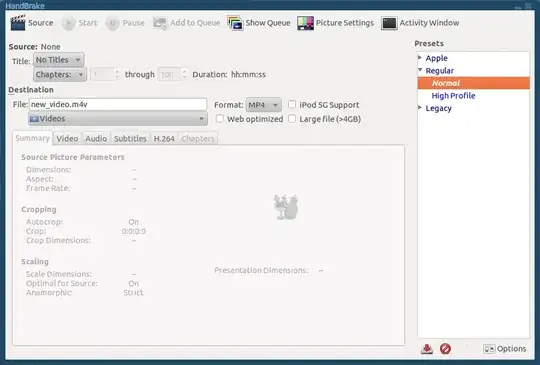The image size is (540, 365).
Task: Enable Large file (>4GB) option
Action: pyautogui.click(x=292, y=119)
